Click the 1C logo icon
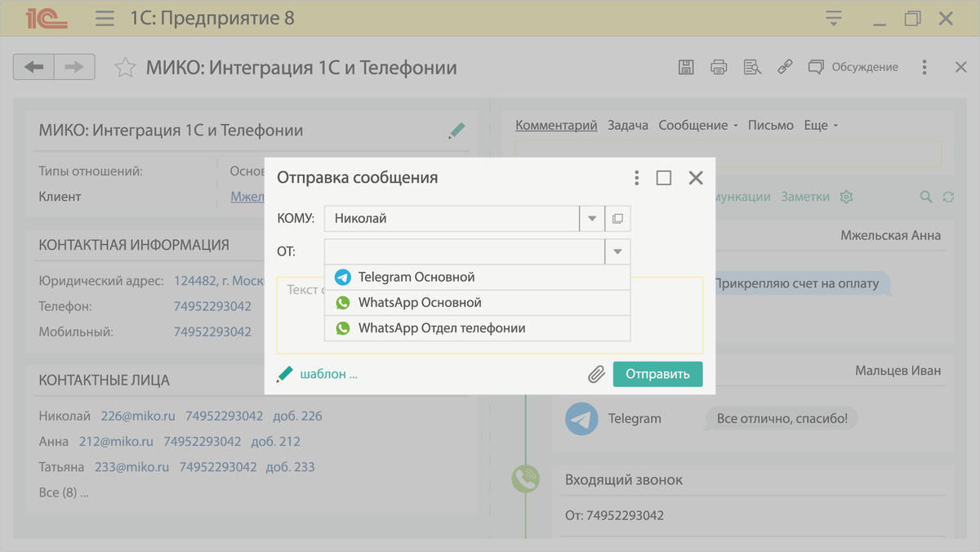This screenshot has height=552, width=980. click(x=46, y=18)
